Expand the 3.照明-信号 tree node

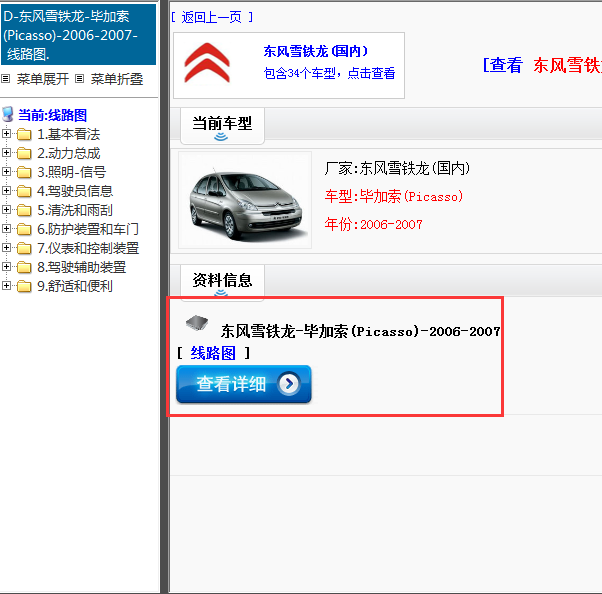(x=6, y=172)
